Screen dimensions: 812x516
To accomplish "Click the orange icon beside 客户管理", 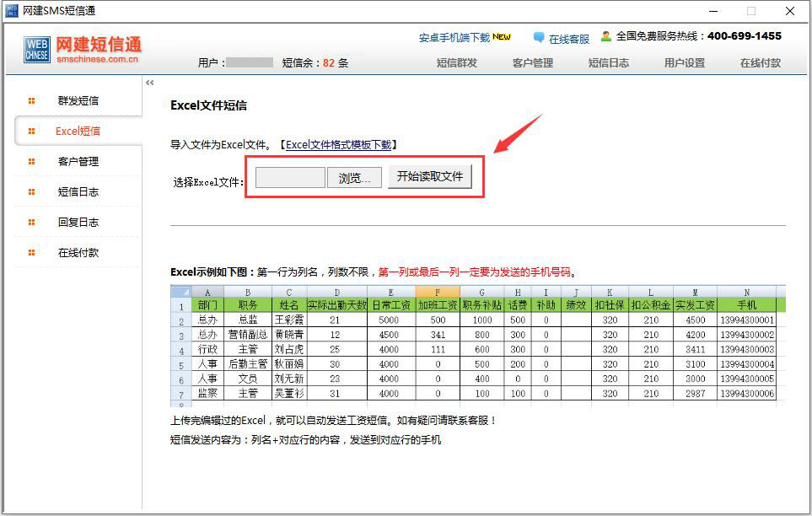I will pos(32,162).
